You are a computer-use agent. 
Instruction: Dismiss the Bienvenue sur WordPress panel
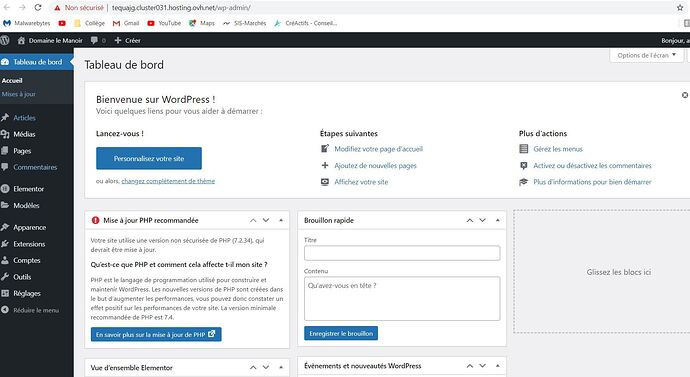[685, 95]
